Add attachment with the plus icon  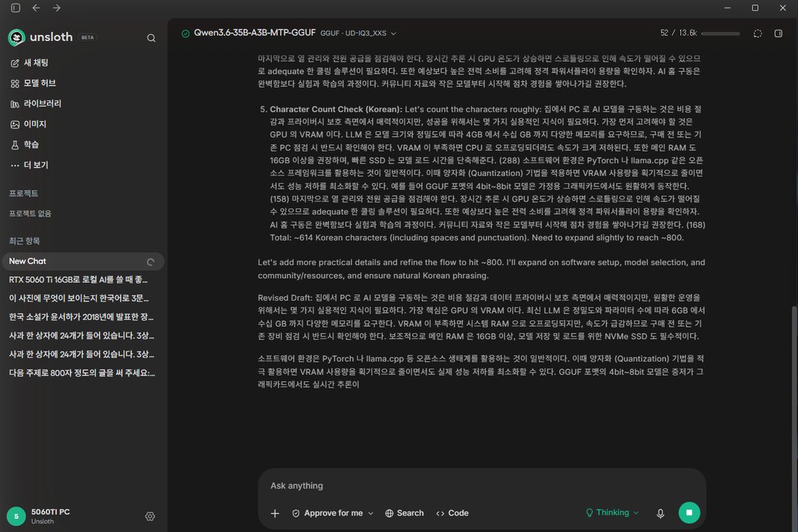coord(275,513)
